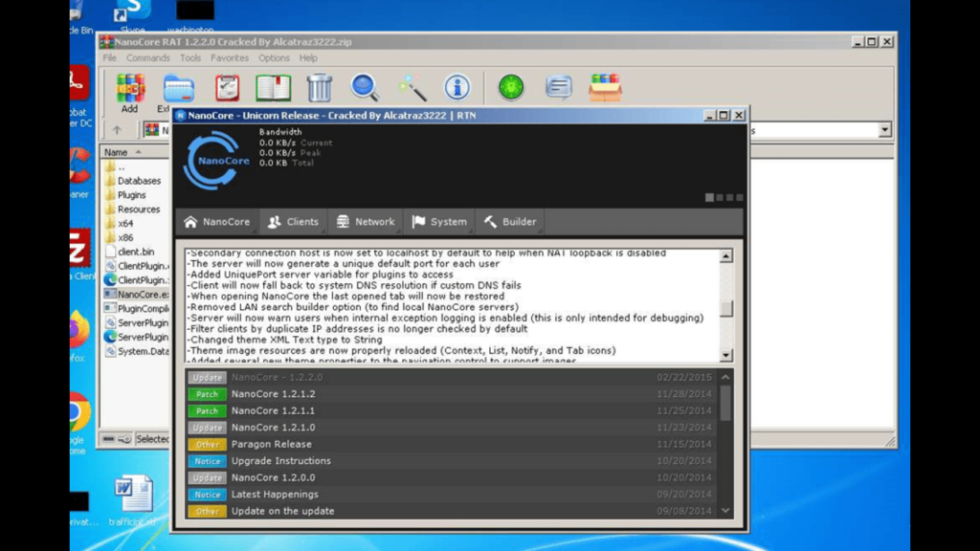Switch to the NanoCore home tab
Screen dimensions: 980x551
[217, 222]
